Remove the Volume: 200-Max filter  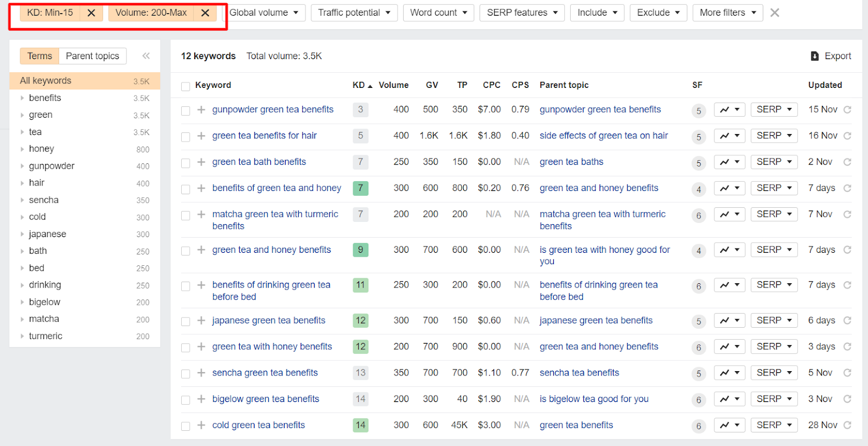(205, 13)
